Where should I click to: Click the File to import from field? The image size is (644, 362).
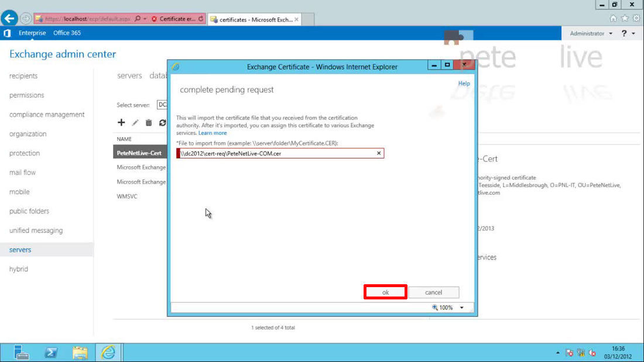(280, 153)
